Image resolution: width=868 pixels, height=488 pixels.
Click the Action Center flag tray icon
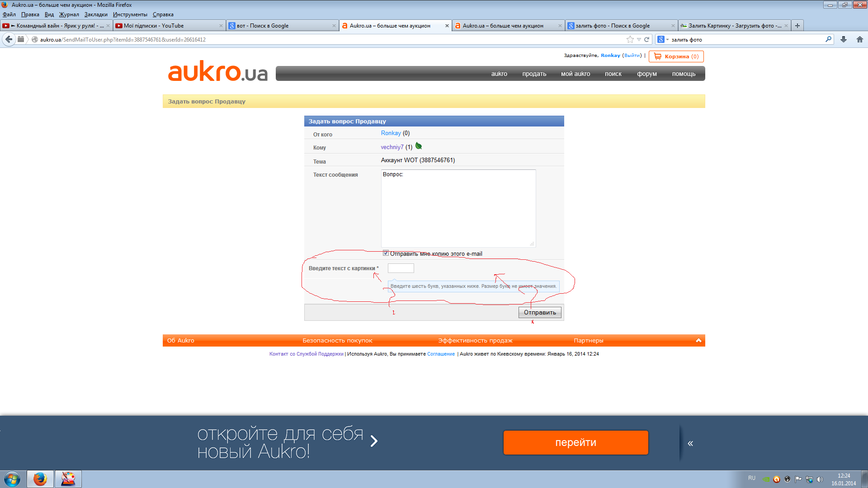coord(798,479)
